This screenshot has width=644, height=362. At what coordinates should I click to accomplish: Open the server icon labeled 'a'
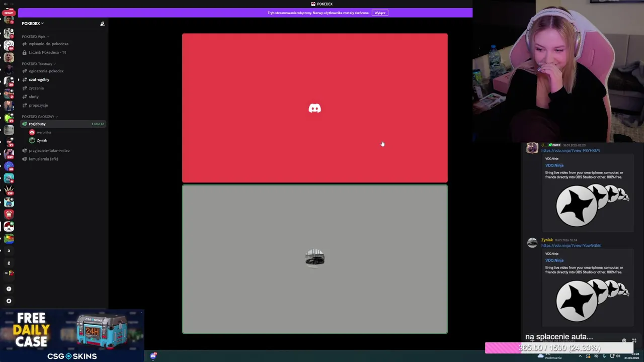click(x=9, y=250)
